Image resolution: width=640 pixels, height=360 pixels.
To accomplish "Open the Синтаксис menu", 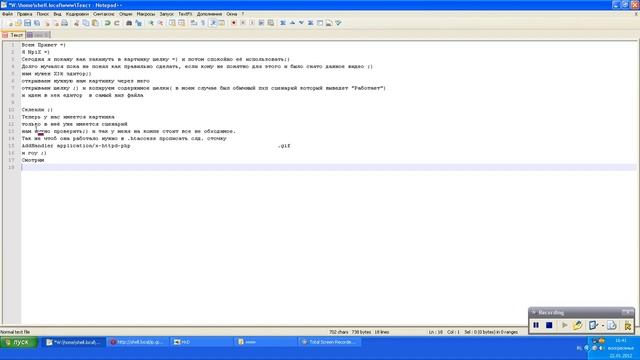I will pyautogui.click(x=104, y=14).
